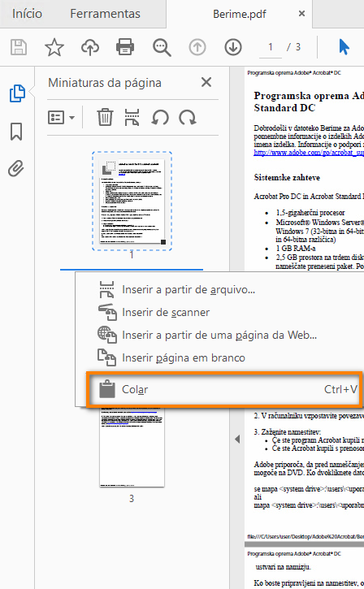Click the page 3 label under thumbnail
This screenshot has height=589, width=364.
click(132, 499)
